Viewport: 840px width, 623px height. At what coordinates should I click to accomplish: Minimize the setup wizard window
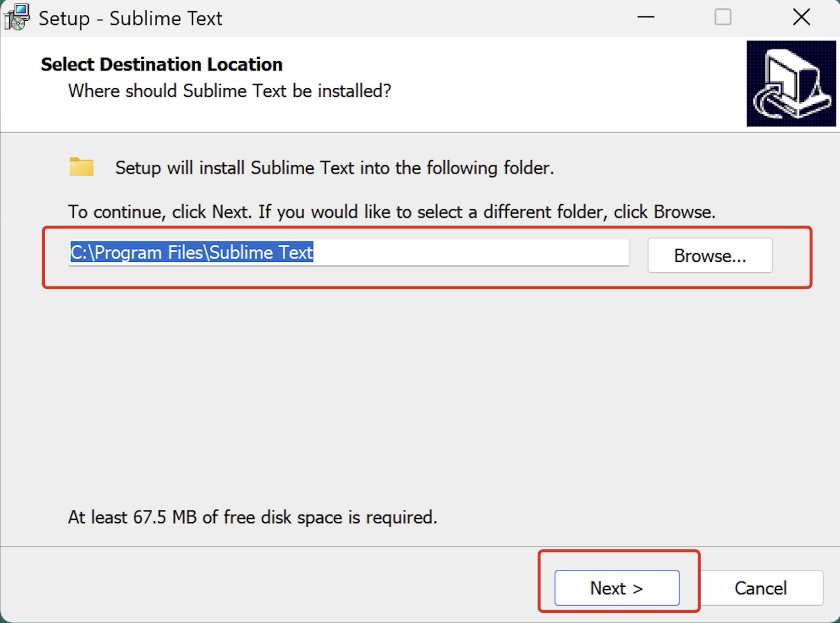646,17
